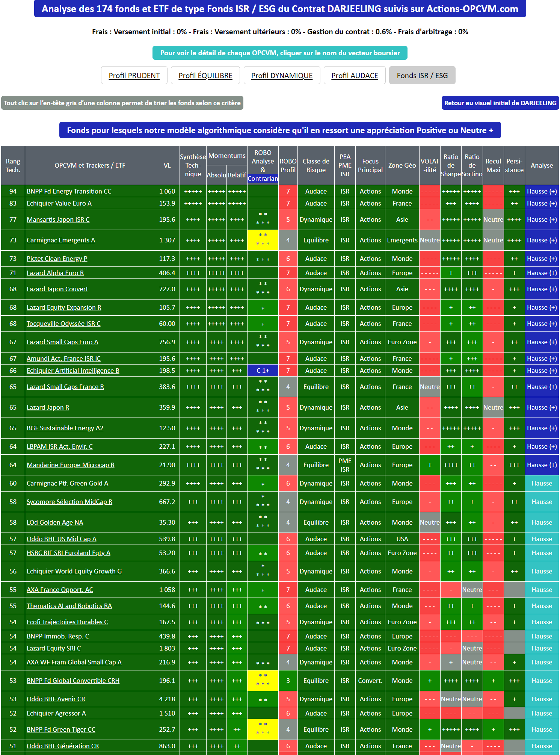Open Ecofi Trajectoires Durables C link
The height and width of the screenshot is (755, 560).
point(67,622)
